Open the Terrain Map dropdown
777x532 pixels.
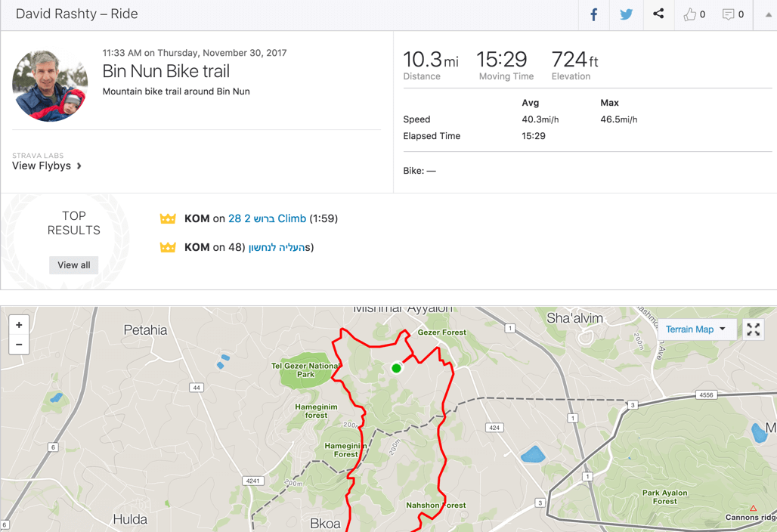pyautogui.click(x=695, y=329)
